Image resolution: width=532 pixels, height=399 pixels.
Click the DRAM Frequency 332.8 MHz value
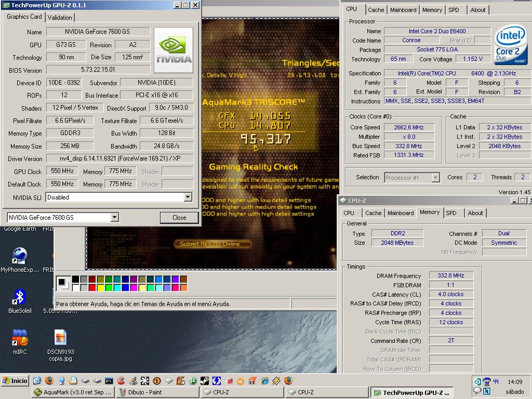coord(450,275)
